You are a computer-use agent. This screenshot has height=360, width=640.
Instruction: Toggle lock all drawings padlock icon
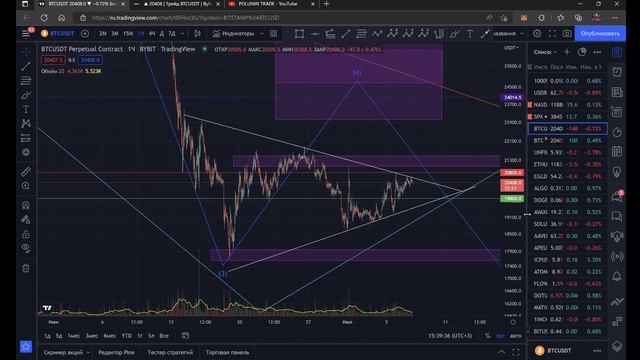[26, 234]
